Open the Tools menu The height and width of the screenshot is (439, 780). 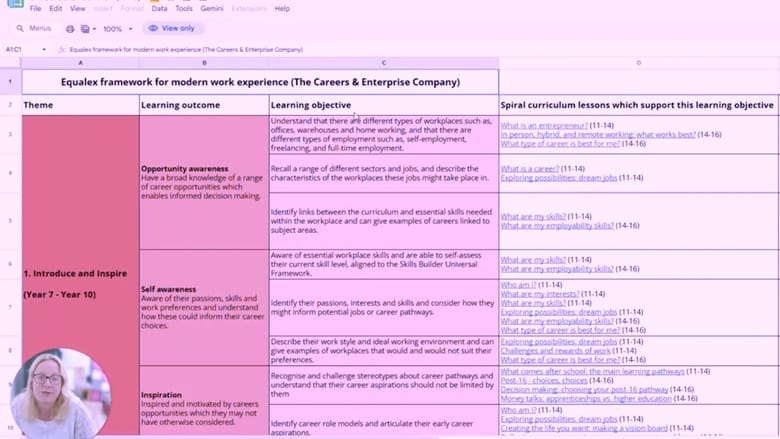[184, 8]
